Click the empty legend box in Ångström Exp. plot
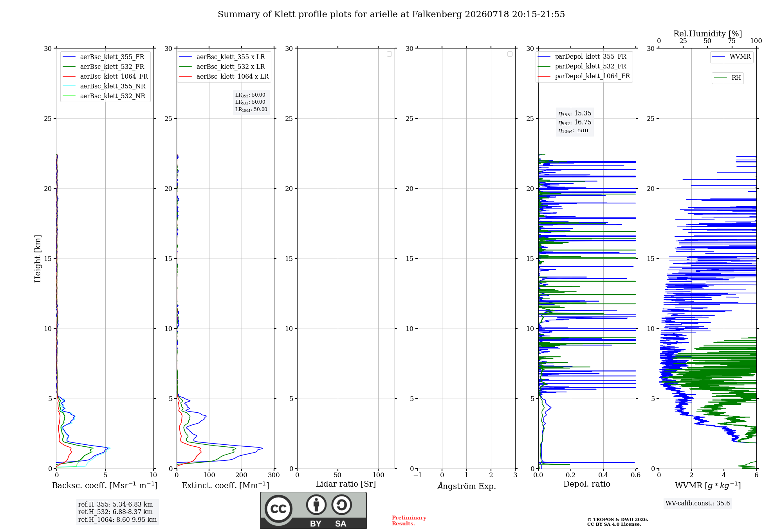This screenshot has height=532, width=783. (510, 54)
